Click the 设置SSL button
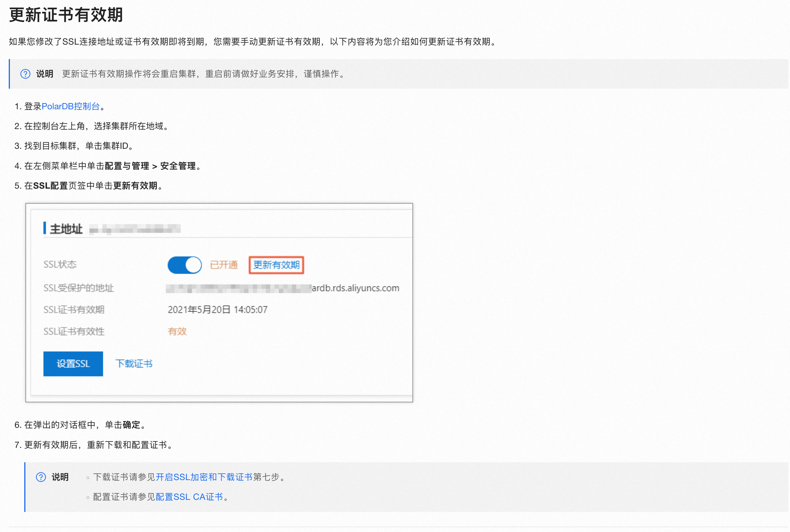The height and width of the screenshot is (532, 790). click(73, 364)
